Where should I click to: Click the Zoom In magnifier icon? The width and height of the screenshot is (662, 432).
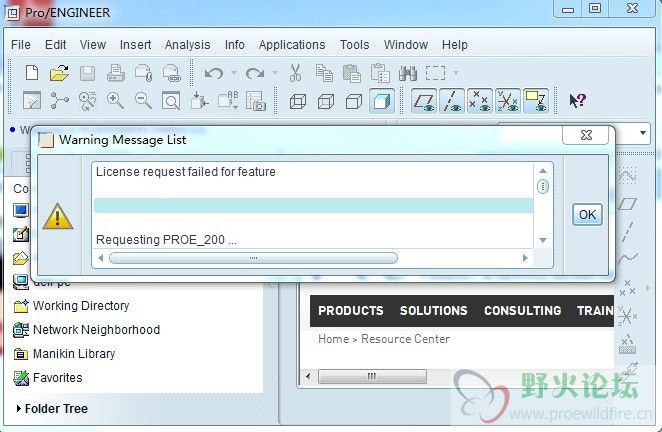coord(115,101)
